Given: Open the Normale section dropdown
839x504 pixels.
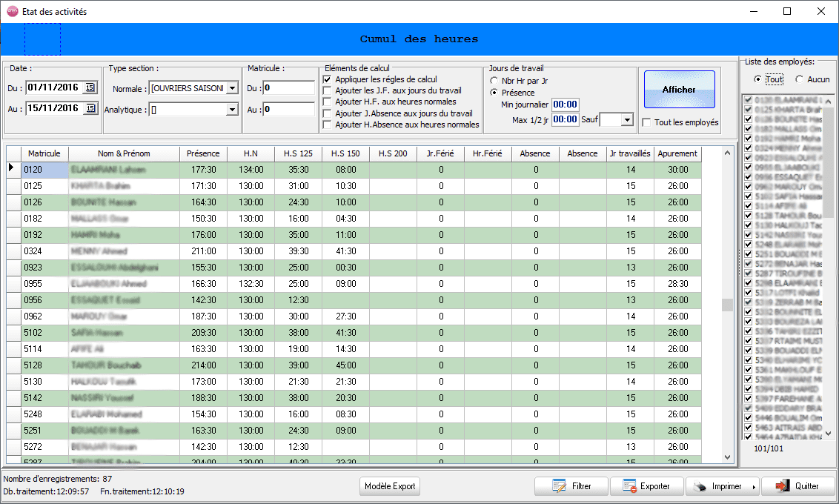Looking at the screenshot, I should (232, 88).
